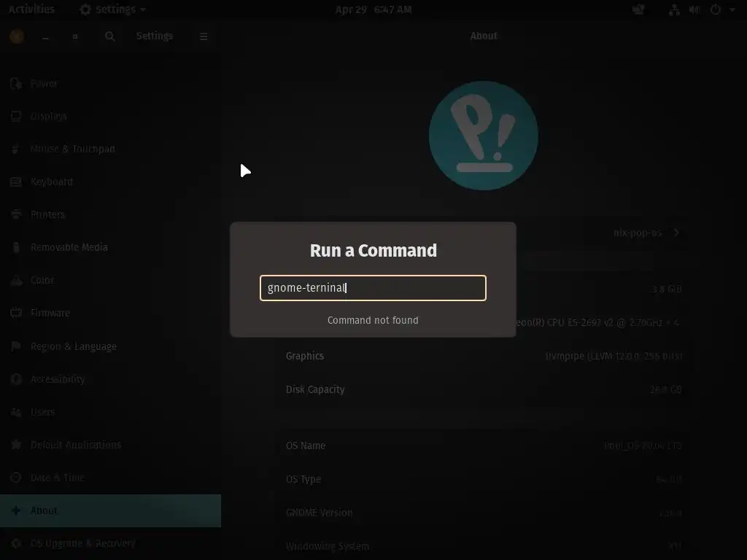Open Date & Time settings
This screenshot has width=747, height=560.
coord(111,478)
